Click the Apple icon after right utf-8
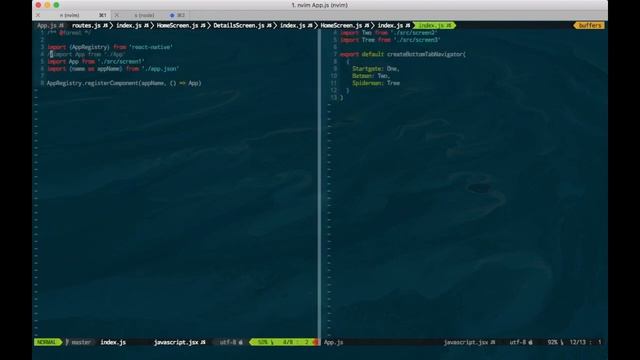 click(531, 342)
